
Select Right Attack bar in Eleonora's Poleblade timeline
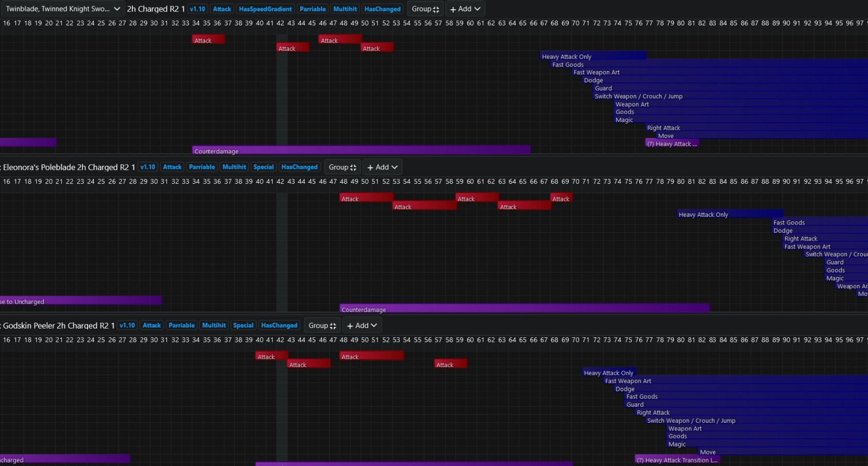tap(825, 238)
